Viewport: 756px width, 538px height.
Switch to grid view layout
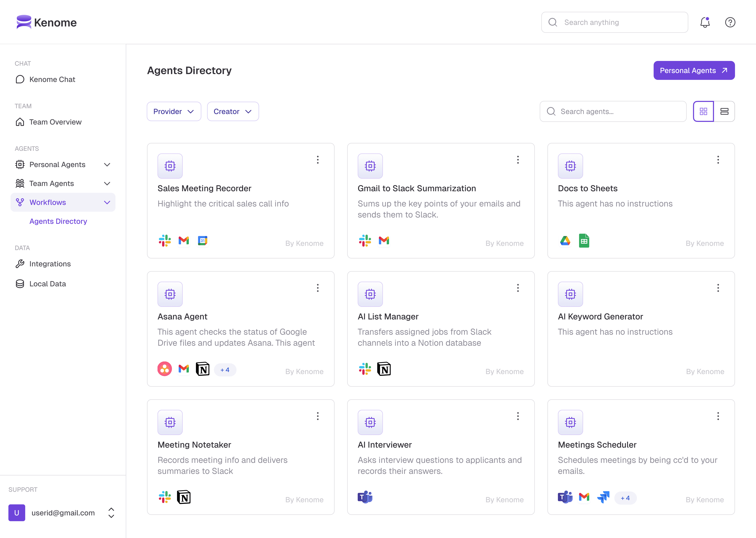703,111
